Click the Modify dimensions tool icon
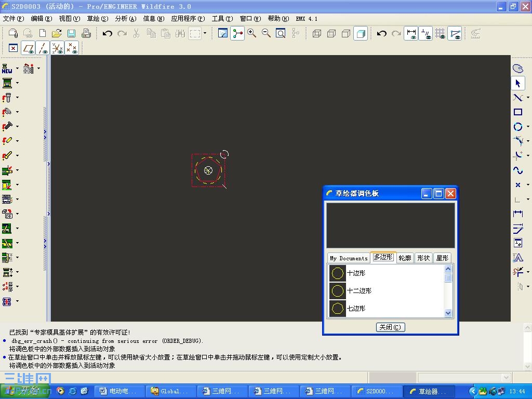Image resolution: width=532 pixels, height=399 pixels. coord(518,229)
